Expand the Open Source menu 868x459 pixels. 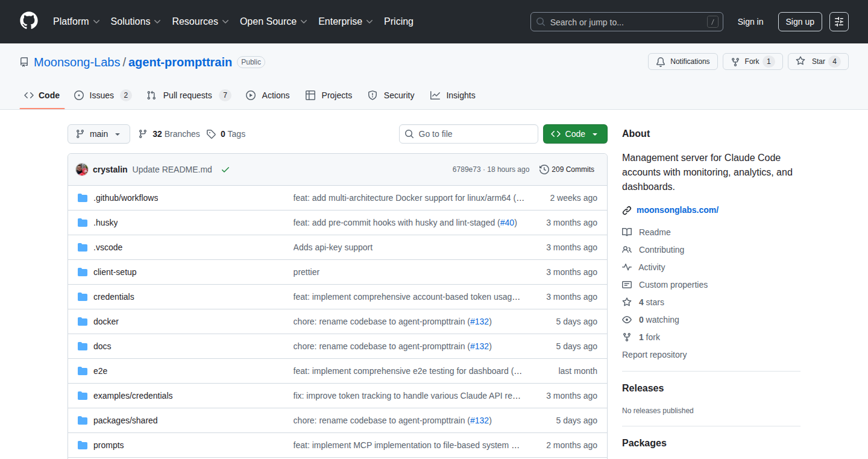(x=274, y=22)
